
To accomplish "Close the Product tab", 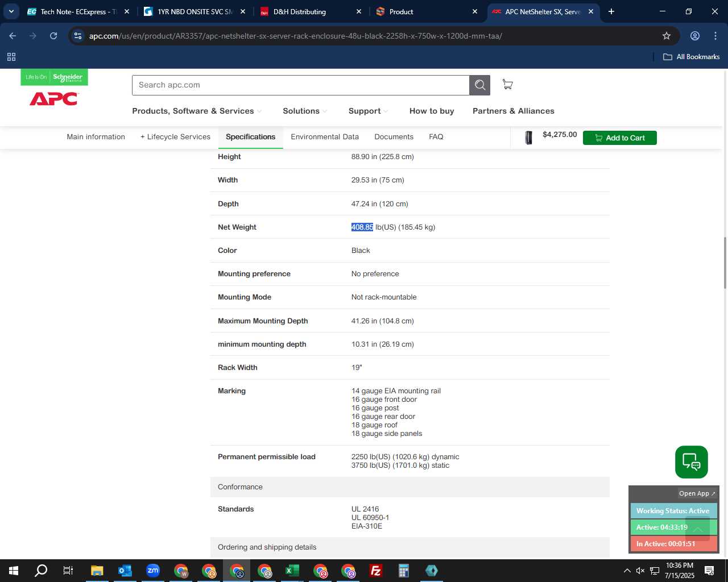I will click(x=475, y=11).
